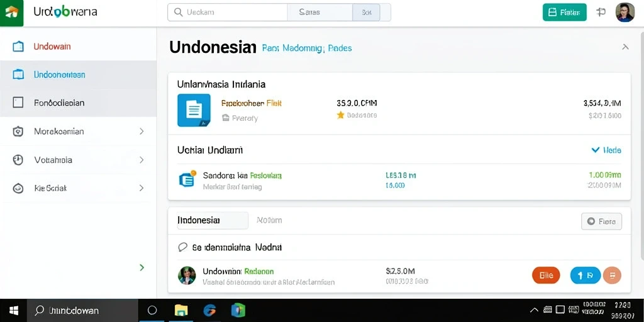
Task: Click the Pani Nadomnig Pades link
Action: [x=307, y=48]
